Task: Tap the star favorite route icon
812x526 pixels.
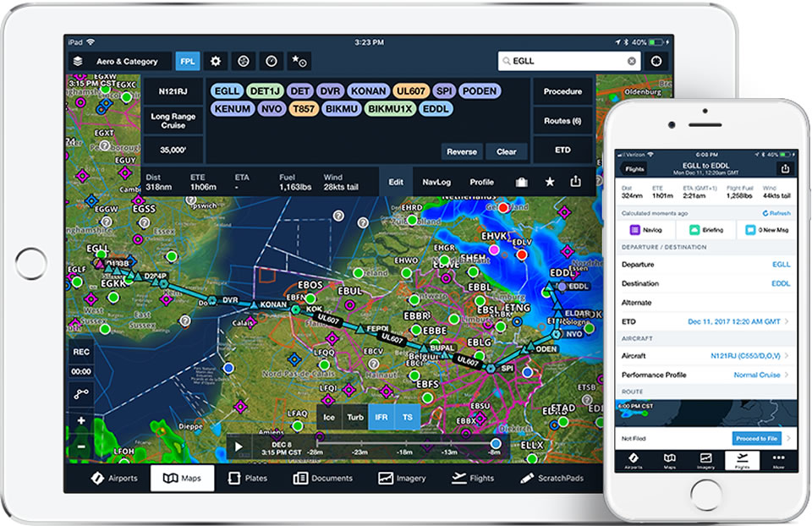Action: tap(550, 182)
